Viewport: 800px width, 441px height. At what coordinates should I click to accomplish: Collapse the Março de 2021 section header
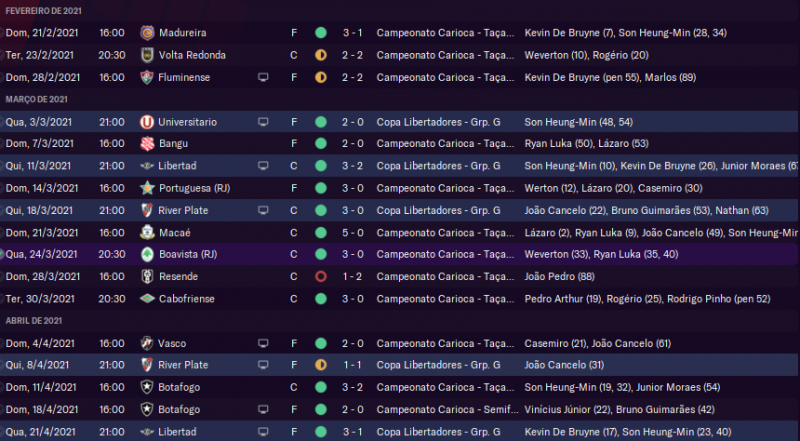pos(36,99)
